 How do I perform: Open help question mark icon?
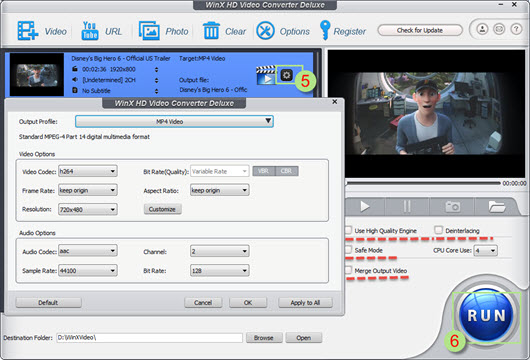pyautogui.click(x=516, y=29)
